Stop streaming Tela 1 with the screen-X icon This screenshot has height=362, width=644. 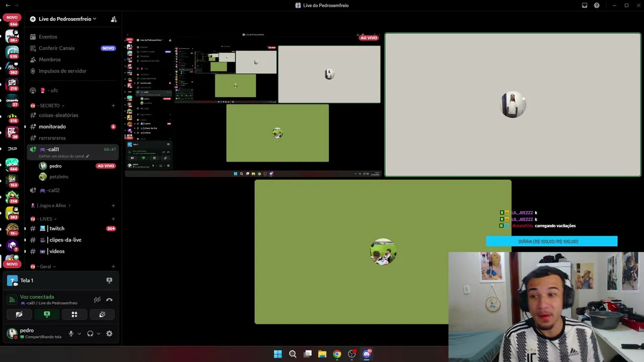[109, 281]
